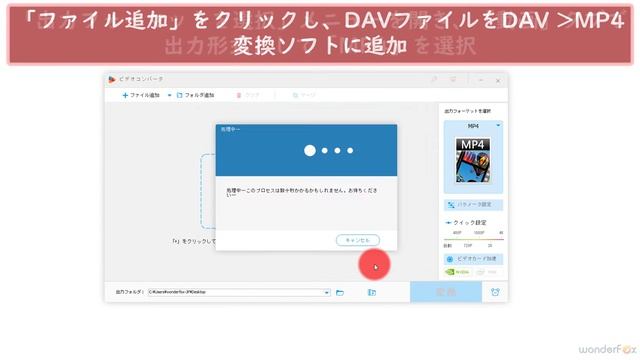Open the output folder using the blue icon right of browse
Image resolution: width=640 pixels, height=360 pixels.
coord(372,292)
